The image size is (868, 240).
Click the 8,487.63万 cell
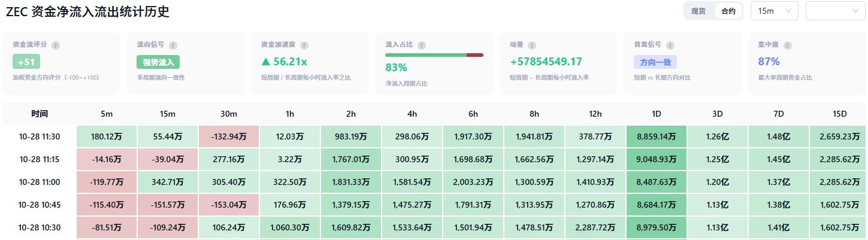pyautogui.click(x=657, y=182)
